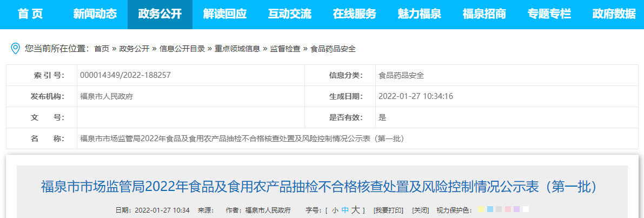Open the 政府数据 tab
The width and height of the screenshot is (644, 218).
tap(614, 15)
